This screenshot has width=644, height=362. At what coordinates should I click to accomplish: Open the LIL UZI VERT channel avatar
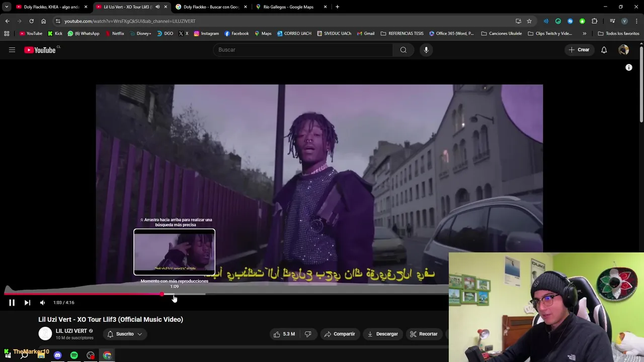[x=45, y=334]
